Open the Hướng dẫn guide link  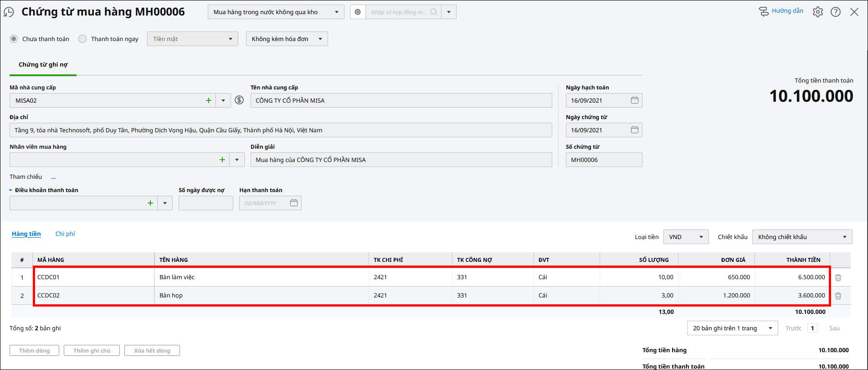pos(781,11)
